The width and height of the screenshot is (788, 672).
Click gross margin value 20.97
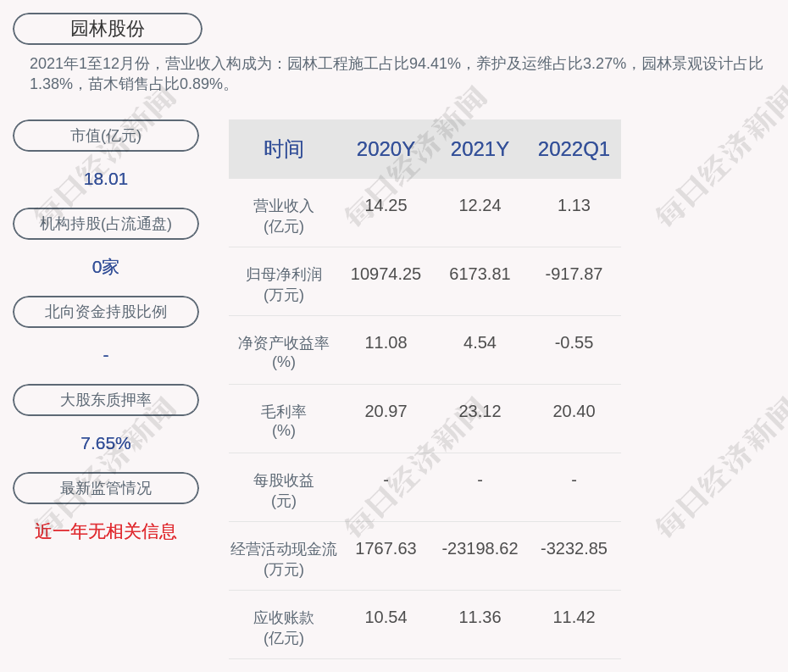pos(386,411)
